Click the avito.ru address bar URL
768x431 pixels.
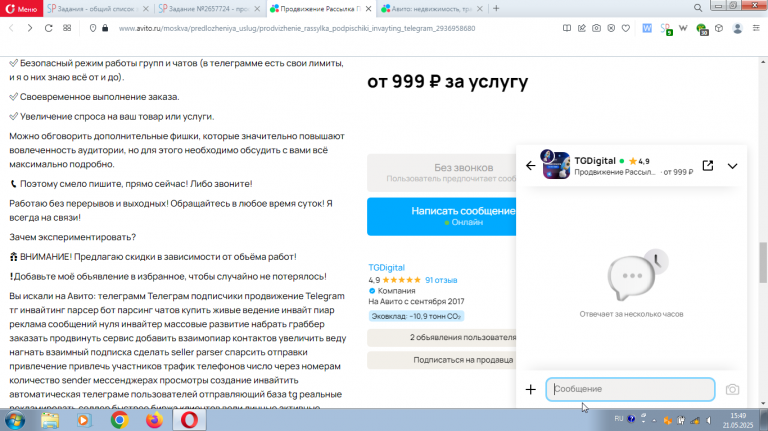coord(297,28)
